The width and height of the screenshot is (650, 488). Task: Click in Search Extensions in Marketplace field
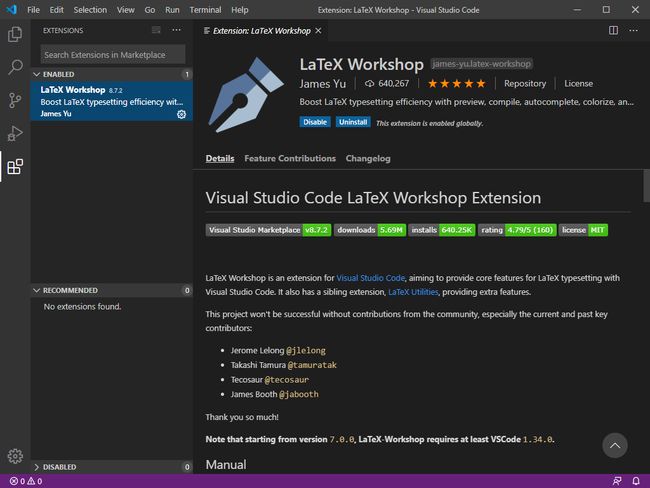[x=113, y=55]
